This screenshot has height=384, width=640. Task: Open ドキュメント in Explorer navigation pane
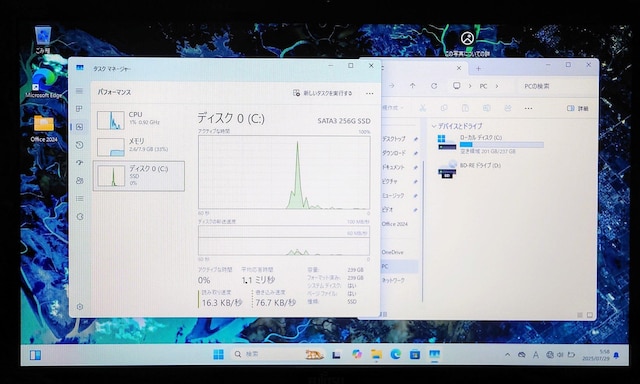point(393,167)
